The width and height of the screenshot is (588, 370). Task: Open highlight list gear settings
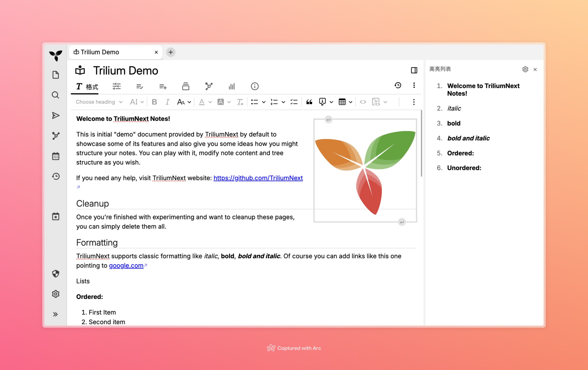(525, 69)
